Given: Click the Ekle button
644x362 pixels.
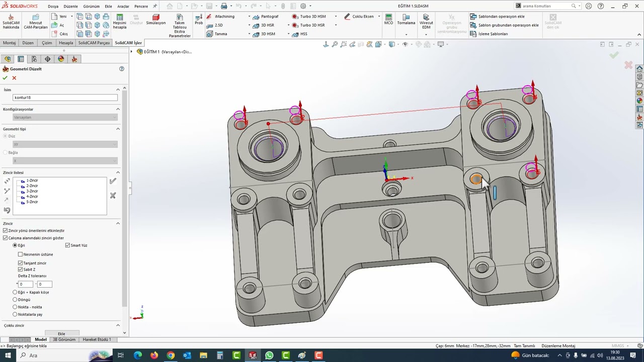Looking at the screenshot, I should [x=61, y=334].
